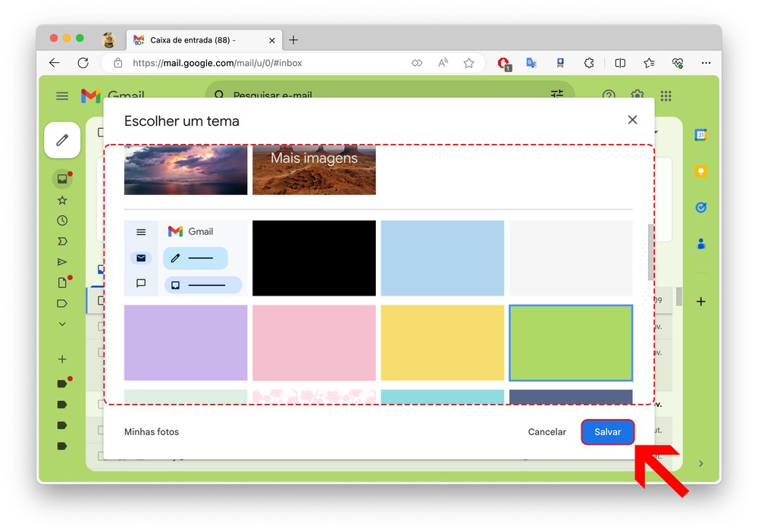
Task: Select the stormy sunset sky theme image
Action: (x=186, y=170)
